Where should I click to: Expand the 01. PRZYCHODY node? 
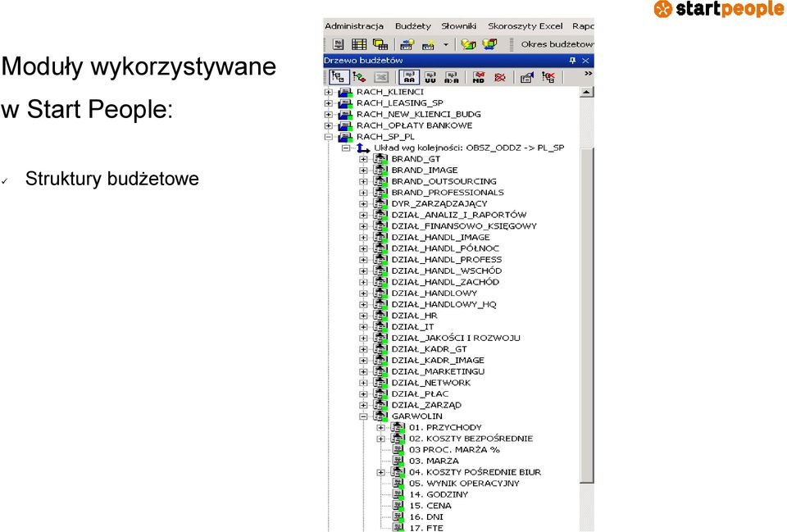pos(381,428)
